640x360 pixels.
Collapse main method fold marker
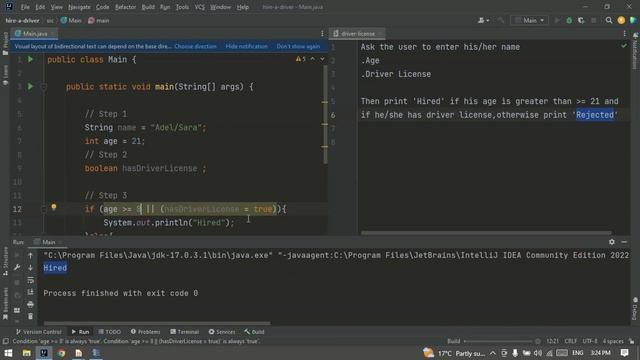point(44,87)
